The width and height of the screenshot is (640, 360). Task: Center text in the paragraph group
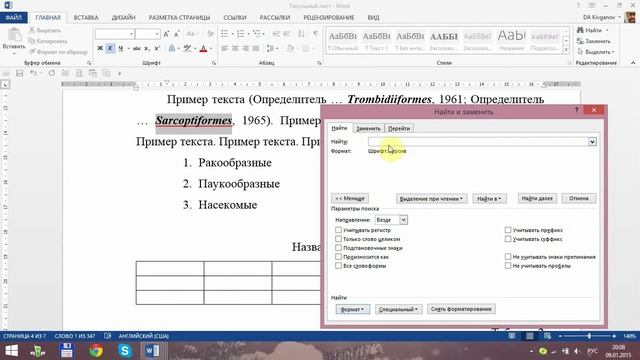click(235, 48)
